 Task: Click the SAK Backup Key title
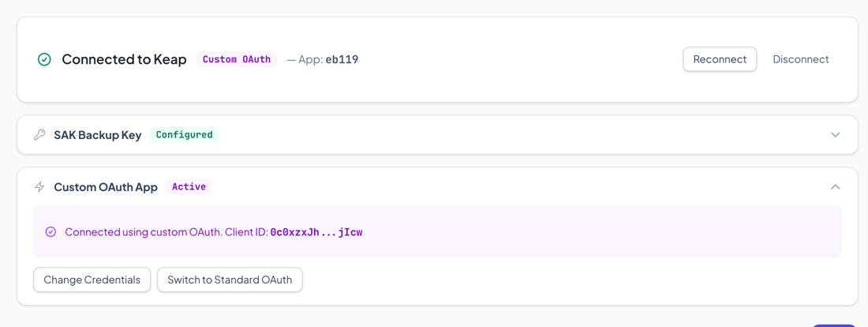pyautogui.click(x=97, y=135)
